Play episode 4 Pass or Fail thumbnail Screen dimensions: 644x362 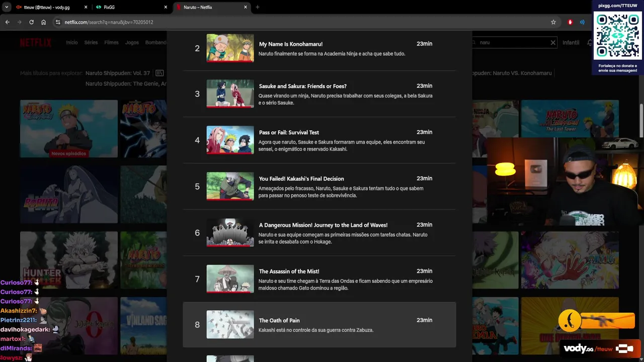tap(230, 140)
